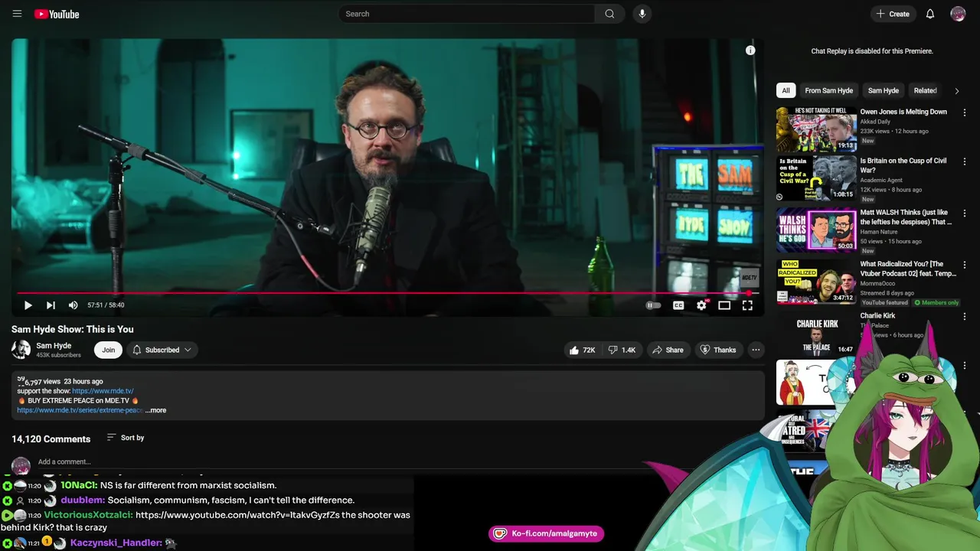This screenshot has width=980, height=551.
Task: Open Charlie Kirk video thumbnail
Action: (x=816, y=334)
